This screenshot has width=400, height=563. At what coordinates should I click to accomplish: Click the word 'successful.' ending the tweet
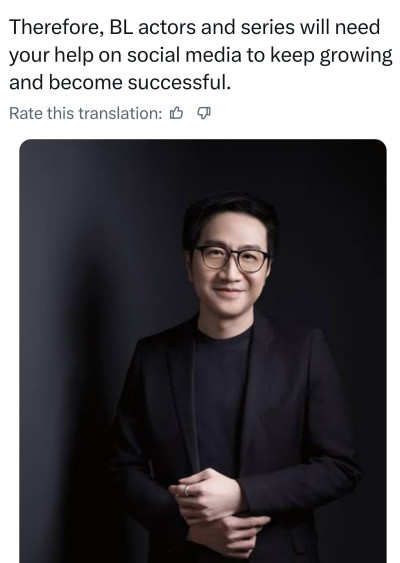click(x=179, y=83)
